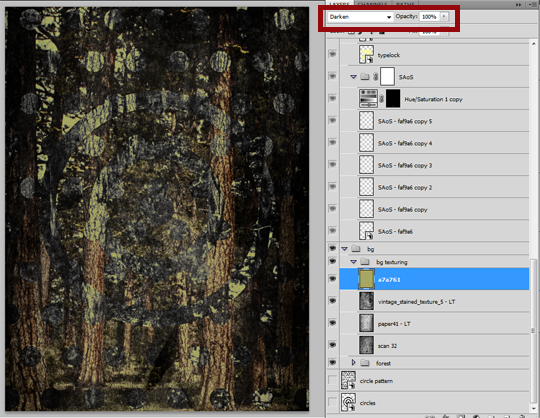
Task: Click the layers panel vertical scrollbar thumb
Action: pos(533,331)
